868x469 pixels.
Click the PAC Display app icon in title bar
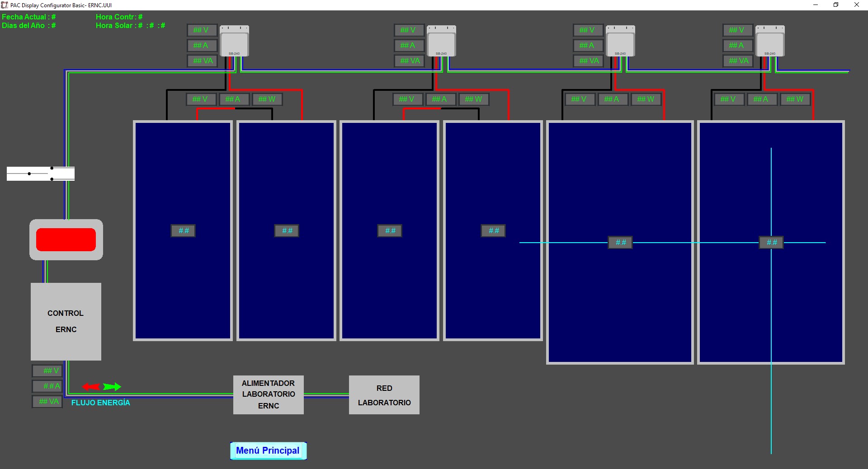5,5
